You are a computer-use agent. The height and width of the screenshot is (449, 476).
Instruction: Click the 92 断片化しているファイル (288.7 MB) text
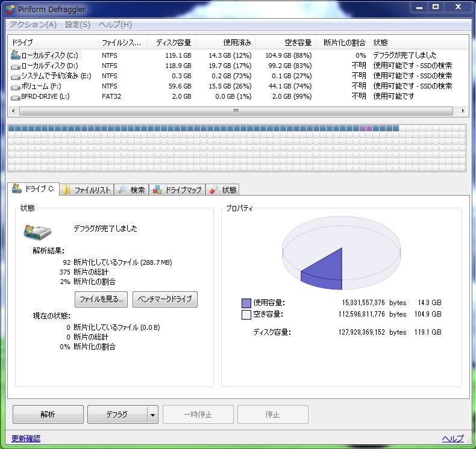point(117,262)
